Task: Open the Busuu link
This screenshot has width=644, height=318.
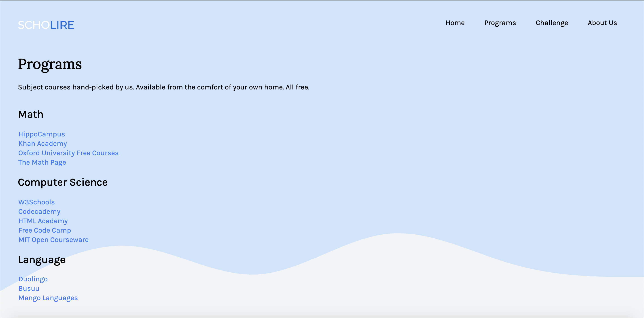Action: pyautogui.click(x=29, y=288)
